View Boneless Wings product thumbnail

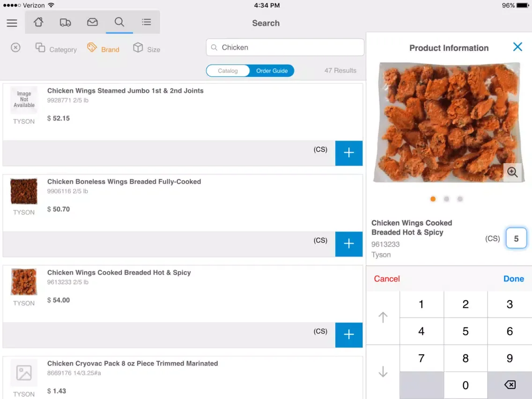pos(24,192)
